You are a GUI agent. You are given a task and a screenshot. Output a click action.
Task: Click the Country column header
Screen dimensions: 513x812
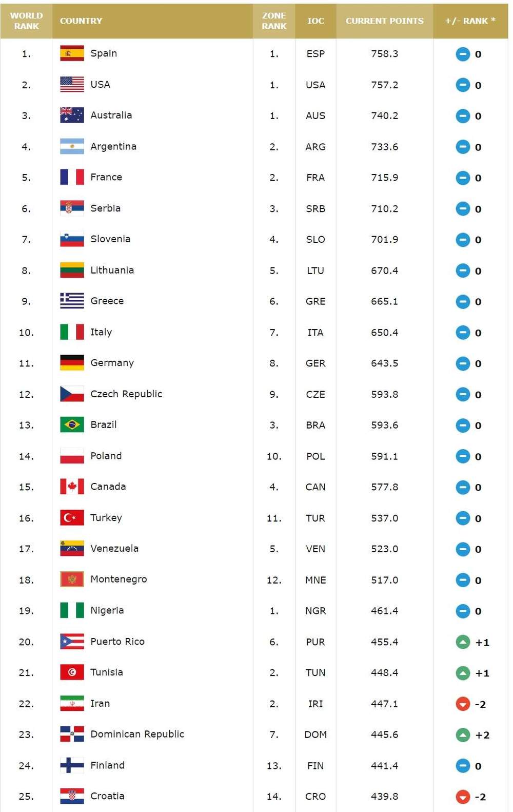(81, 21)
